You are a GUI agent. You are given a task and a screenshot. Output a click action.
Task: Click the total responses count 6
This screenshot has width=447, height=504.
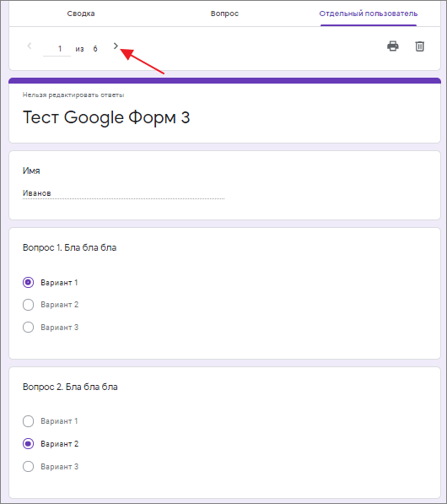click(x=95, y=49)
